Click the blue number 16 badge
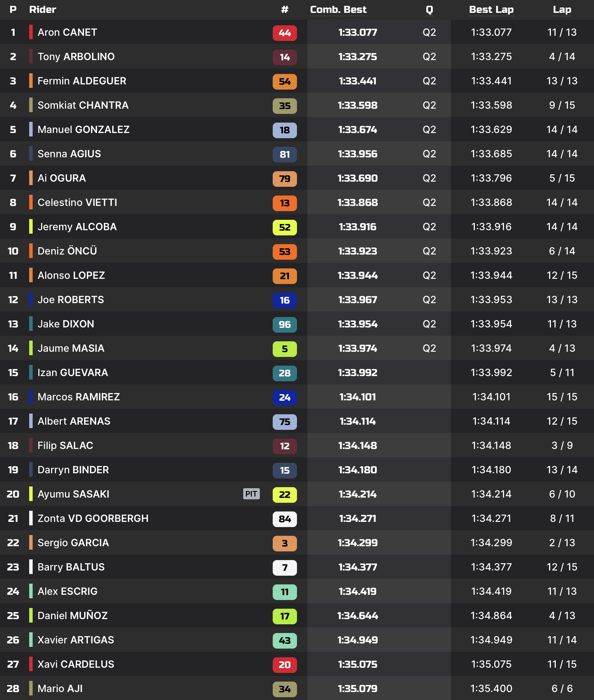 pyautogui.click(x=284, y=300)
